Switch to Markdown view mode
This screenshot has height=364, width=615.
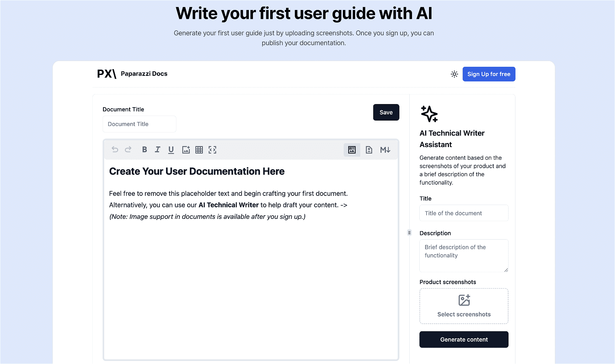(x=385, y=150)
